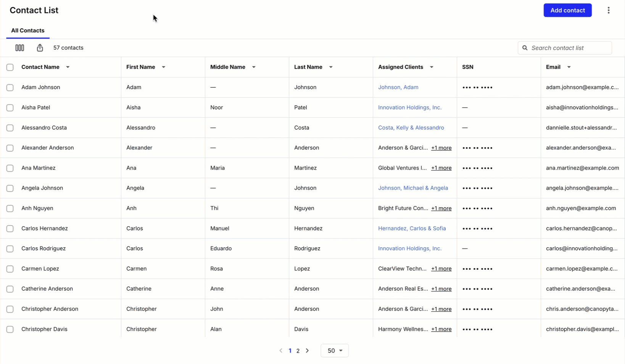625x364 pixels.
Task: Open the page size 50 dropdown
Action: pyautogui.click(x=334, y=350)
